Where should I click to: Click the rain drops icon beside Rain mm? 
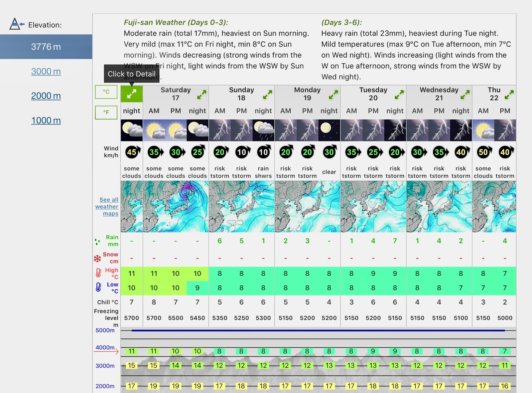97,242
